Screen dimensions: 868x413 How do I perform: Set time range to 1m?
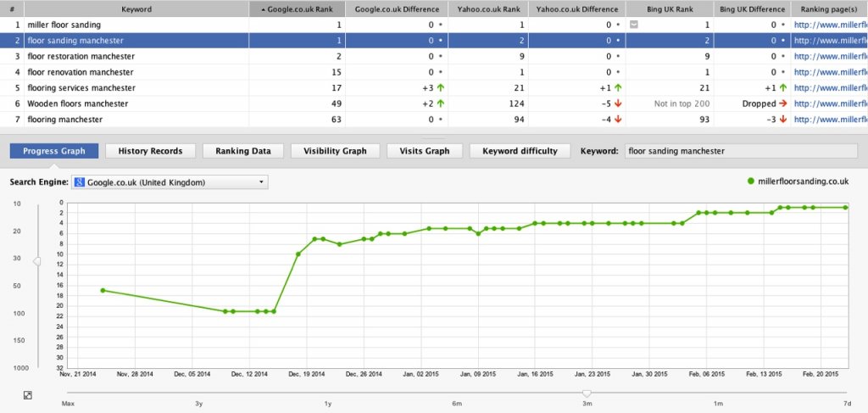(718, 404)
